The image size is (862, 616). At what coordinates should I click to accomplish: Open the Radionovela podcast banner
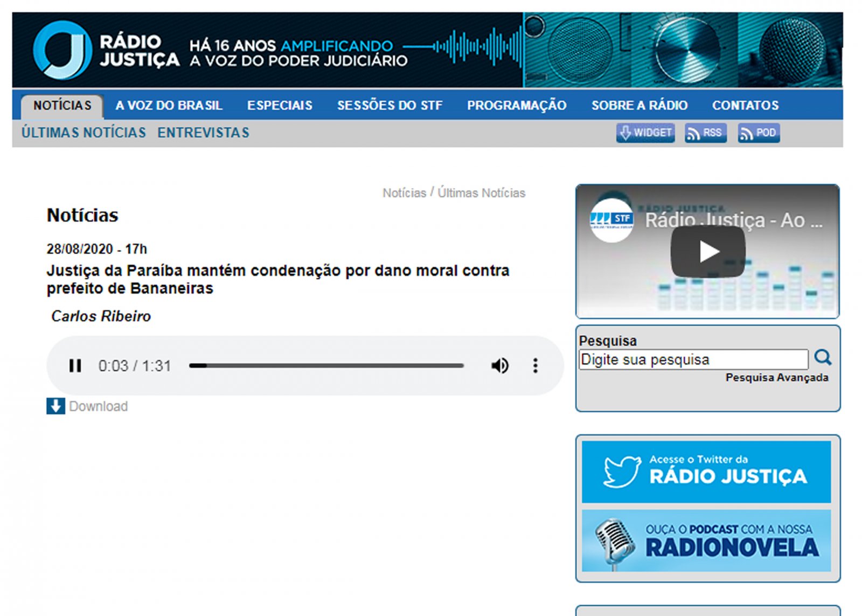[706, 541]
